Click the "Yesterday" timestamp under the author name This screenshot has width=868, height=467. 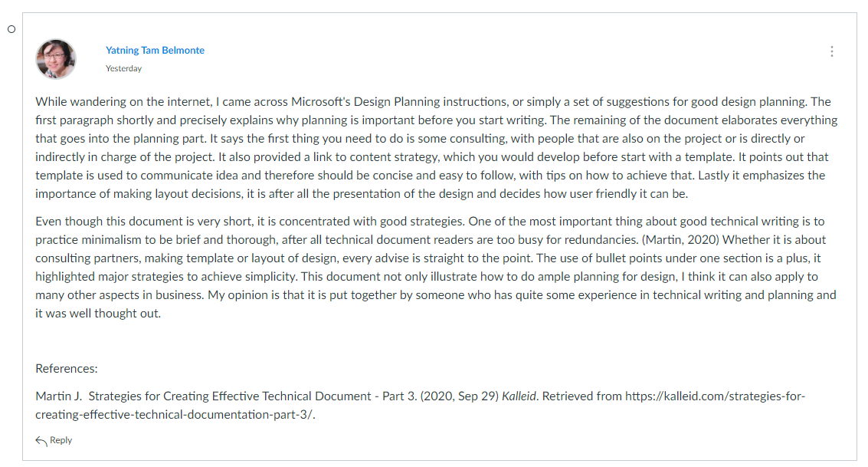pyautogui.click(x=123, y=68)
